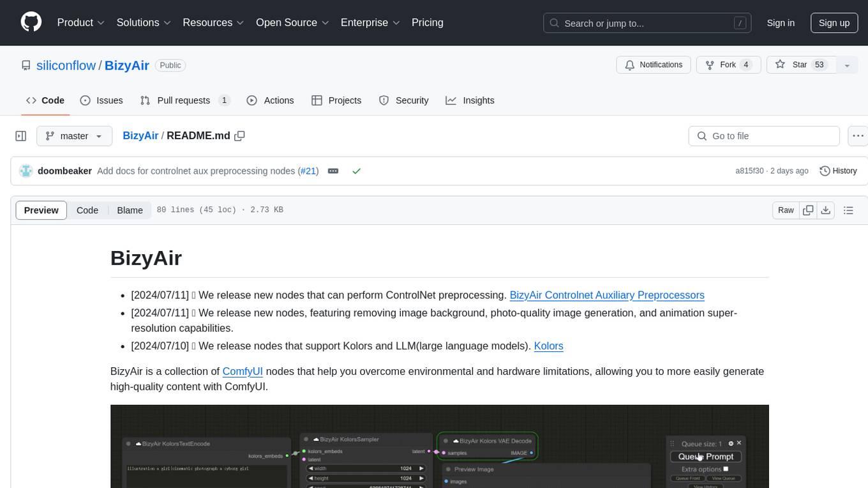868x488 pixels.
Task: Focus the Search or jump to field
Action: click(648, 23)
